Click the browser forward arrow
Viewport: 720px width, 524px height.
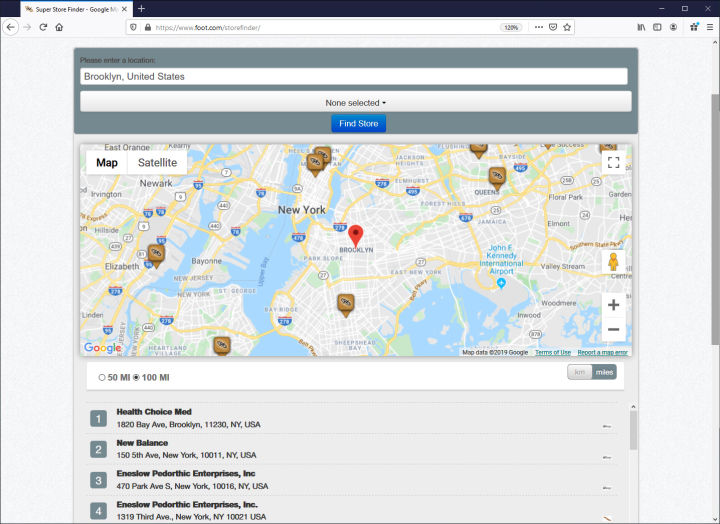coord(27,28)
